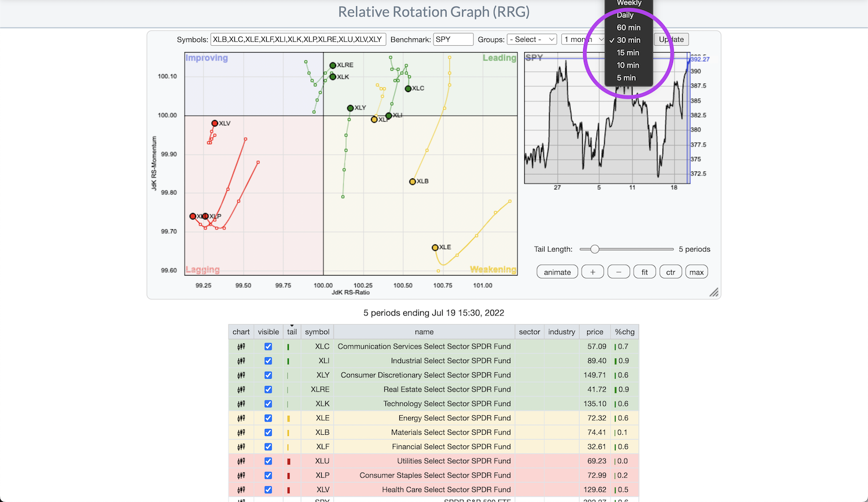868x502 pixels.
Task: Hide XLP Consumer Staples from the graph
Action: coord(268,475)
